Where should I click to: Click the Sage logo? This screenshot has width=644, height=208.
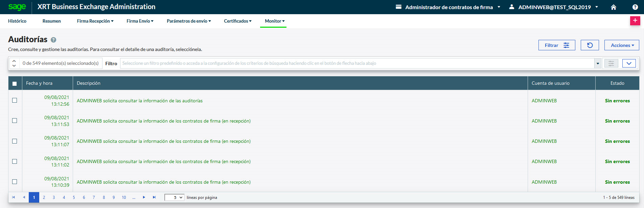17,7
